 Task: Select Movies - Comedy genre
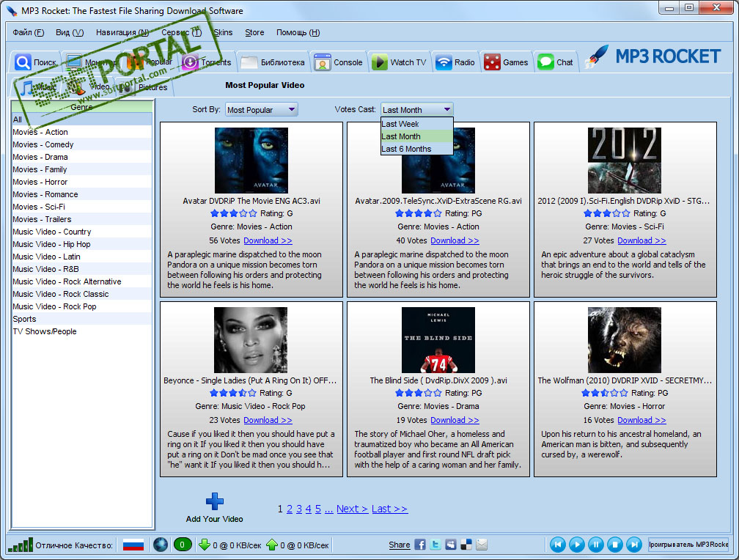(82, 144)
